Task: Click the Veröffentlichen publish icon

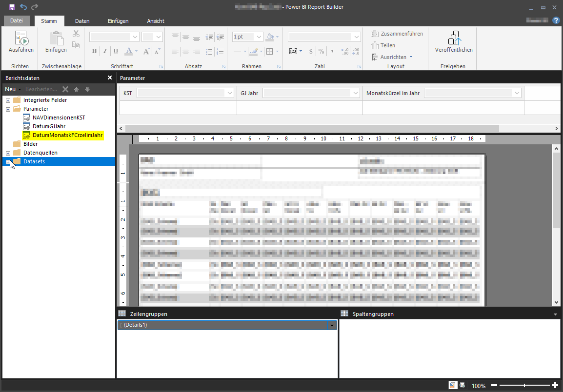Action: 454,38
